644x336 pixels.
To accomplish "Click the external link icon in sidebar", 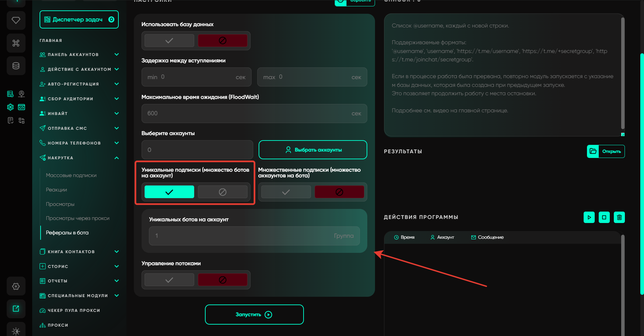I will (x=16, y=309).
